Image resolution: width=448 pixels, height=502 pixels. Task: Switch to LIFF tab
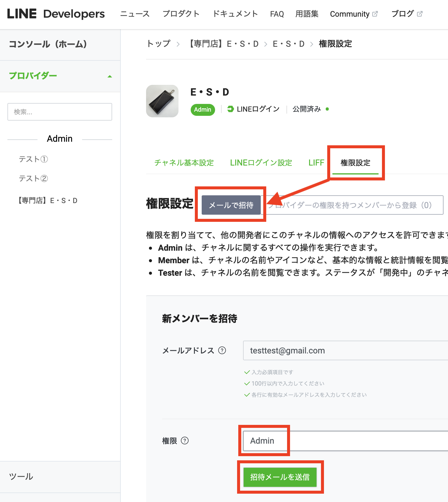(316, 163)
